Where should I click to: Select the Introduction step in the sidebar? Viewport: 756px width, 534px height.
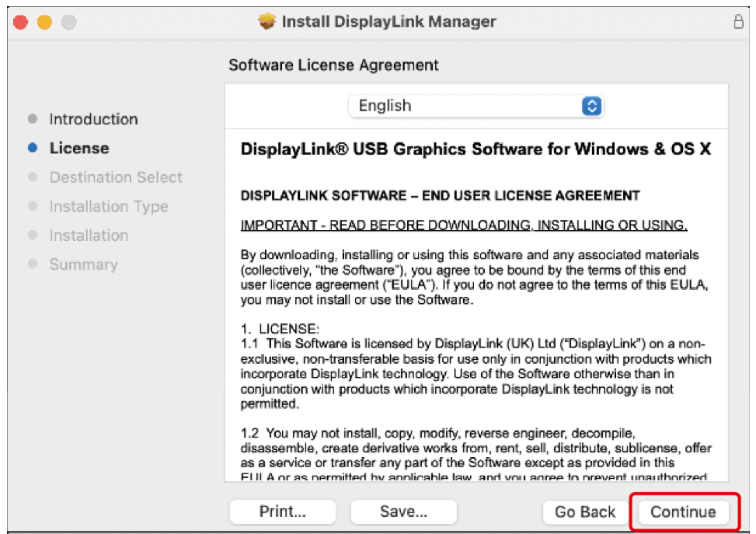click(93, 119)
